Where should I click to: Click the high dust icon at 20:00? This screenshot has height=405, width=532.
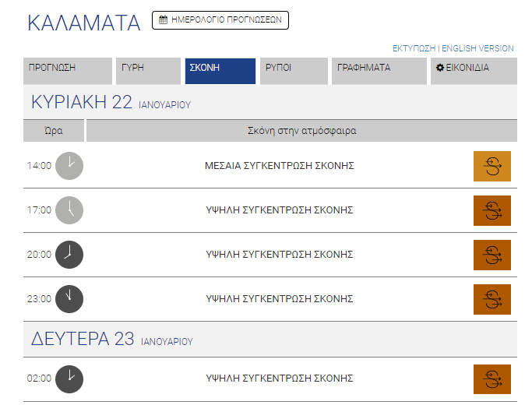492,255
